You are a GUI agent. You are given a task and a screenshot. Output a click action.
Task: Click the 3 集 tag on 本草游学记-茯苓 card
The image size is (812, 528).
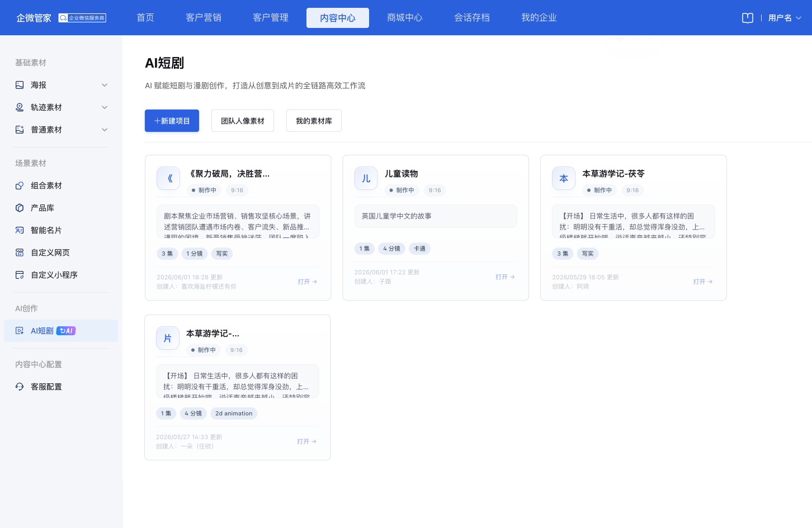click(563, 254)
